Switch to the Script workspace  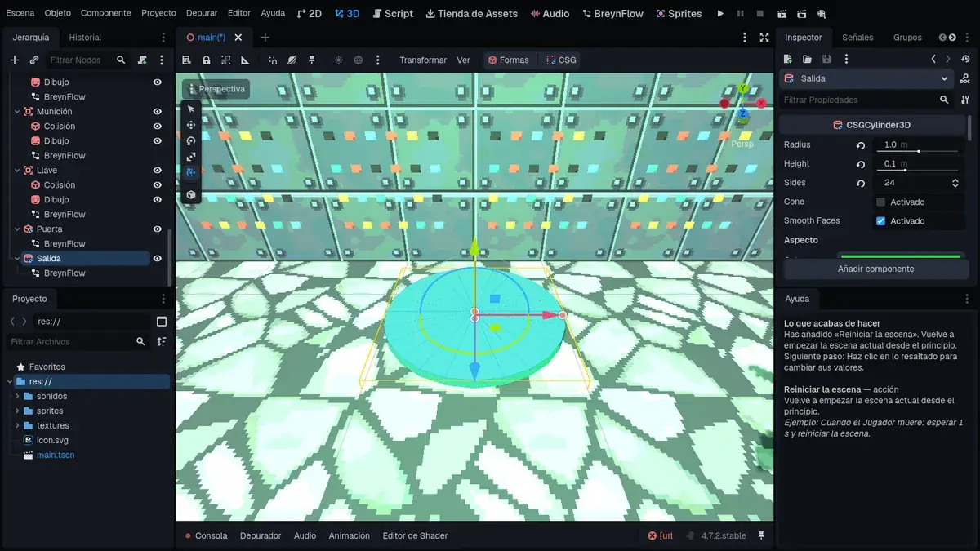[x=393, y=14]
